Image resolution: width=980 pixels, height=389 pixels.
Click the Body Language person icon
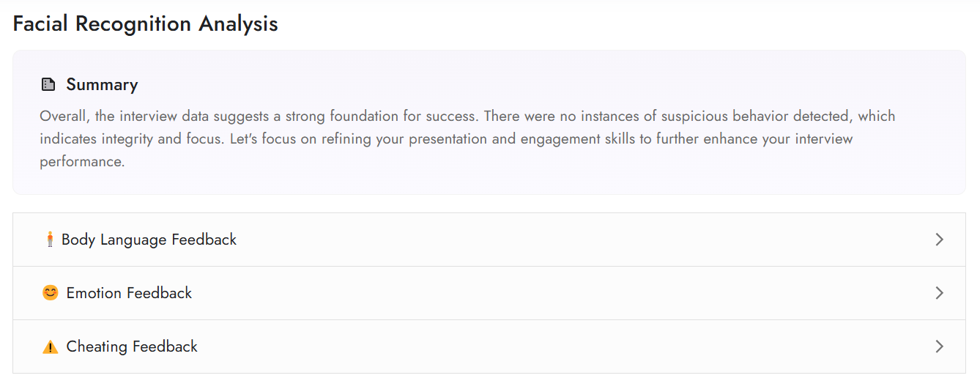50,240
